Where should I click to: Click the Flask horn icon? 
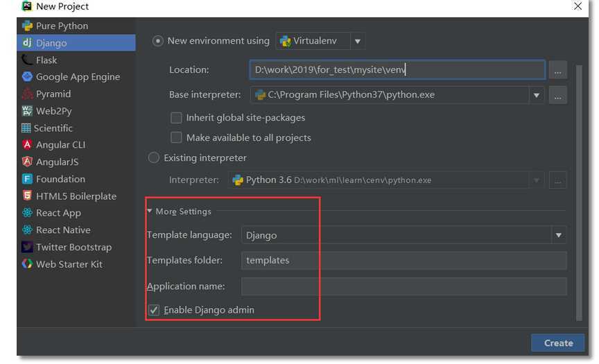click(27, 60)
